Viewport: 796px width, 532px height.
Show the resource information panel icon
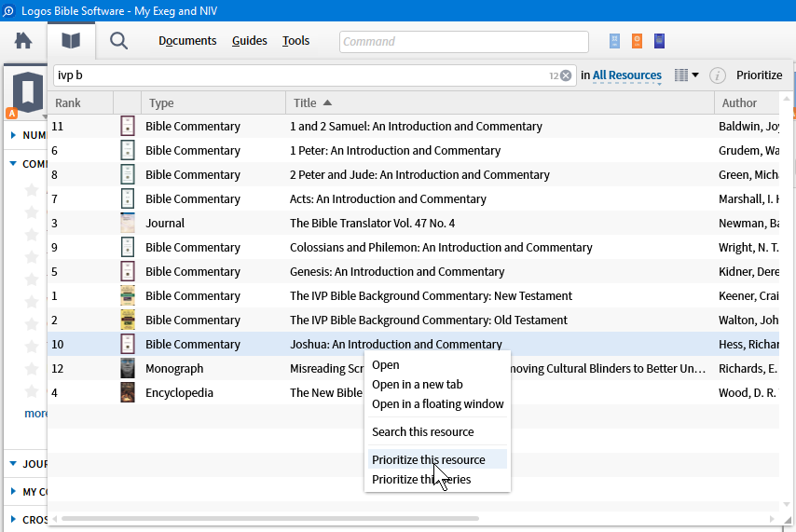point(718,75)
